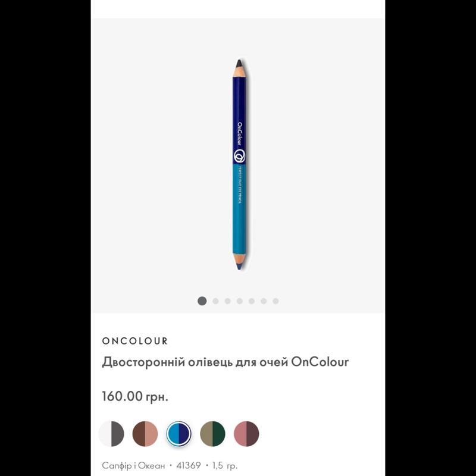Choose the khaki and dark green swatch
Screen dimensions: 476x476
[x=212, y=434]
